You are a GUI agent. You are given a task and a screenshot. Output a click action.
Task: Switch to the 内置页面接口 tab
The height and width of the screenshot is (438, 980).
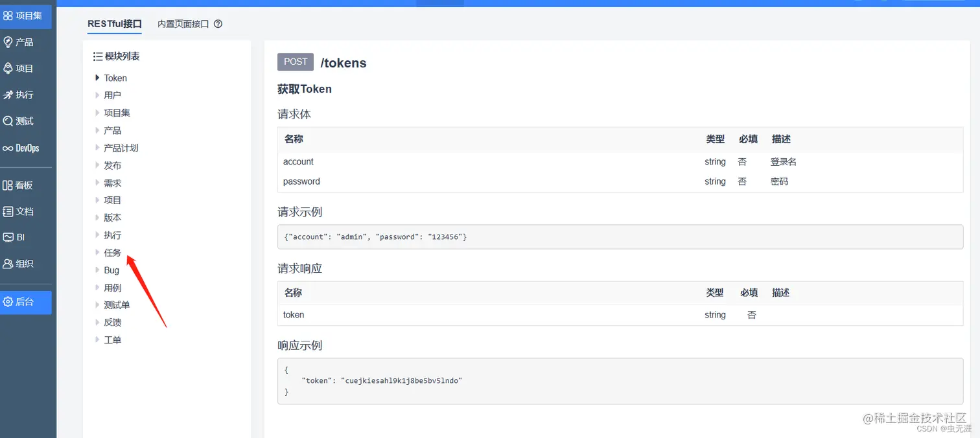pyautogui.click(x=183, y=24)
